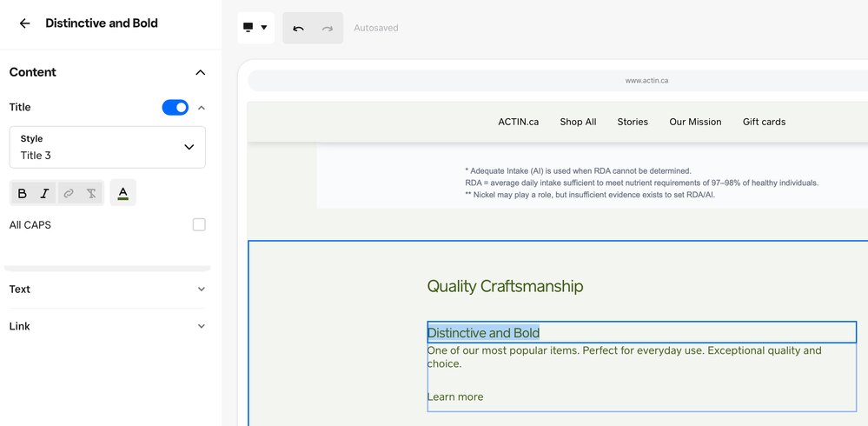Viewport: 868px width, 426px height.
Task: Go to Stories in site navigation
Action: tap(633, 122)
